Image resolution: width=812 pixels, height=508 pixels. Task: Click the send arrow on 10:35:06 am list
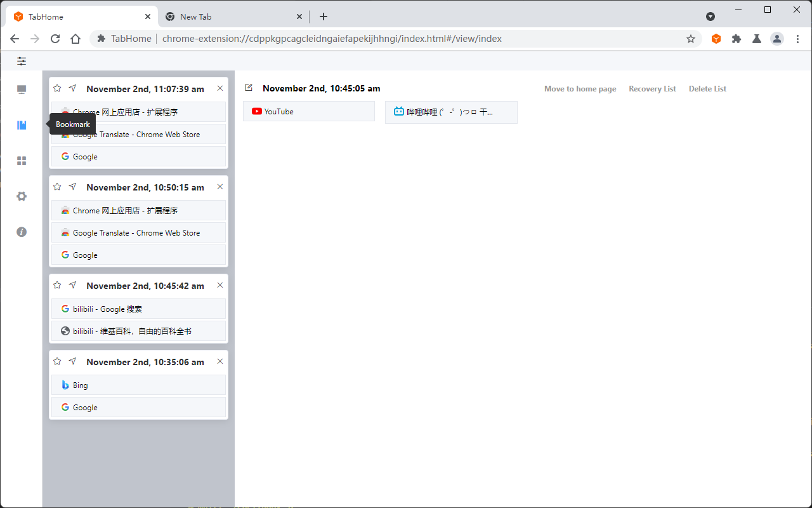tap(72, 361)
